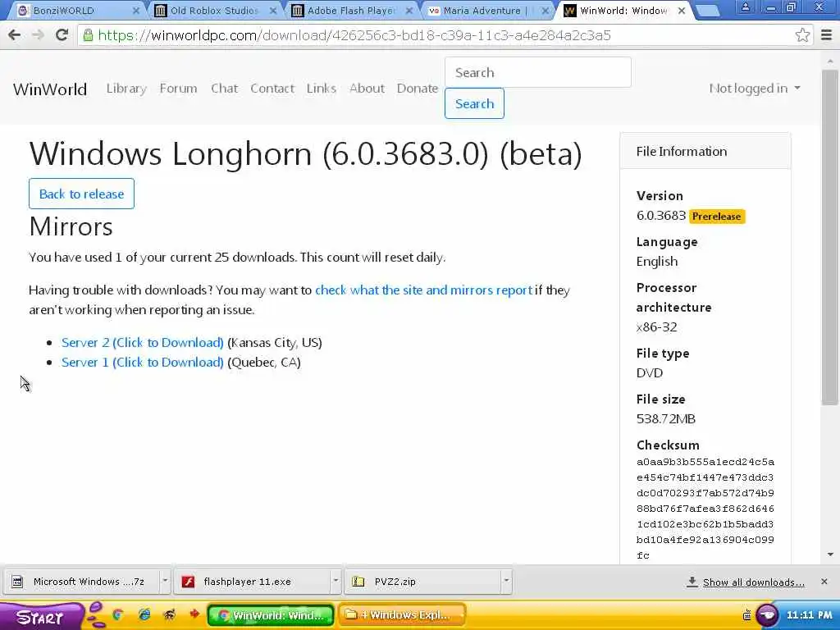Open the Chrome user profile button
This screenshot has width=840, height=630.
coord(745,7)
